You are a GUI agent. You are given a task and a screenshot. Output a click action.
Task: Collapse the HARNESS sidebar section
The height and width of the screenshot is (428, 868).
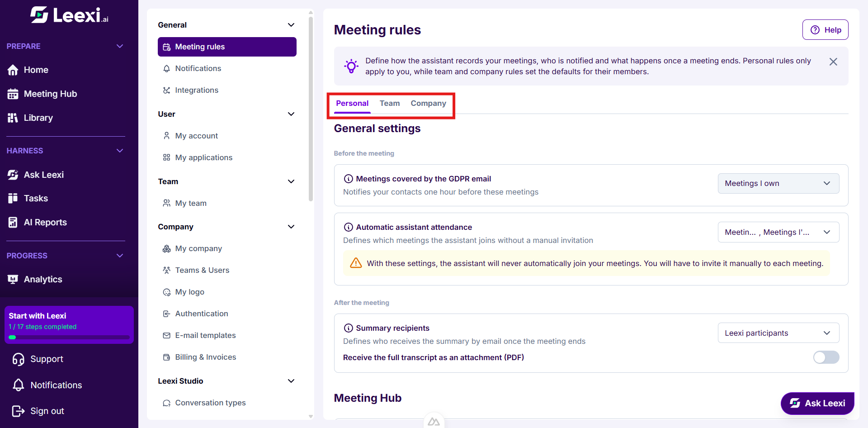click(120, 151)
